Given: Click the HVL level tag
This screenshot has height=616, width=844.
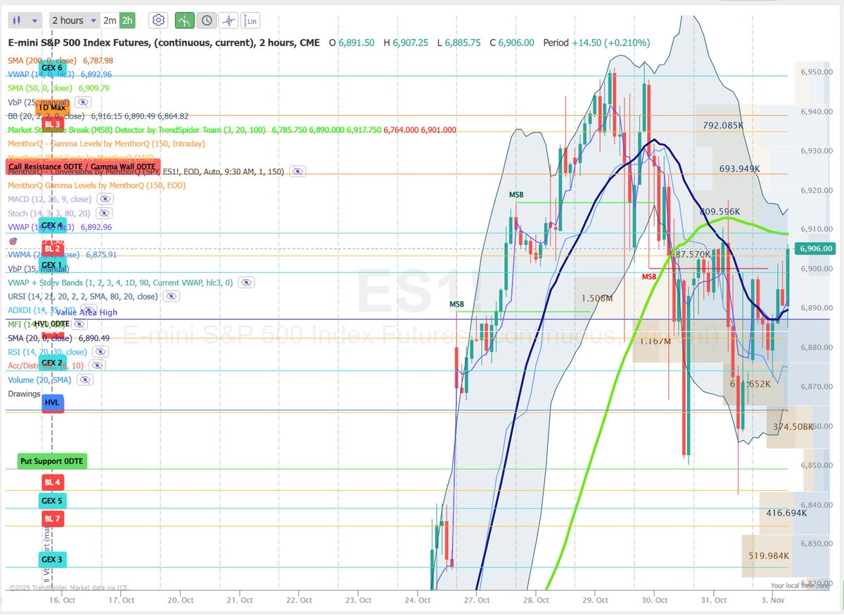Looking at the screenshot, I should 53,403.
